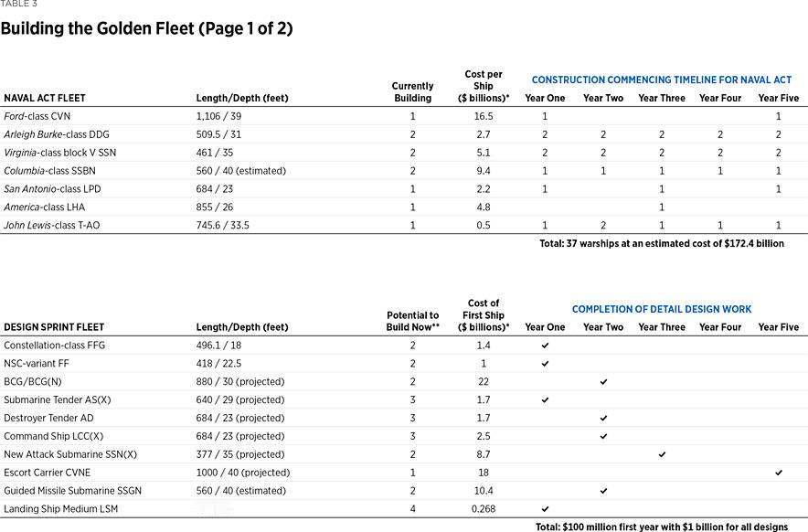The image size is (808, 532).
Task: Click the 'Currently Building' column header
Action: 412,91
